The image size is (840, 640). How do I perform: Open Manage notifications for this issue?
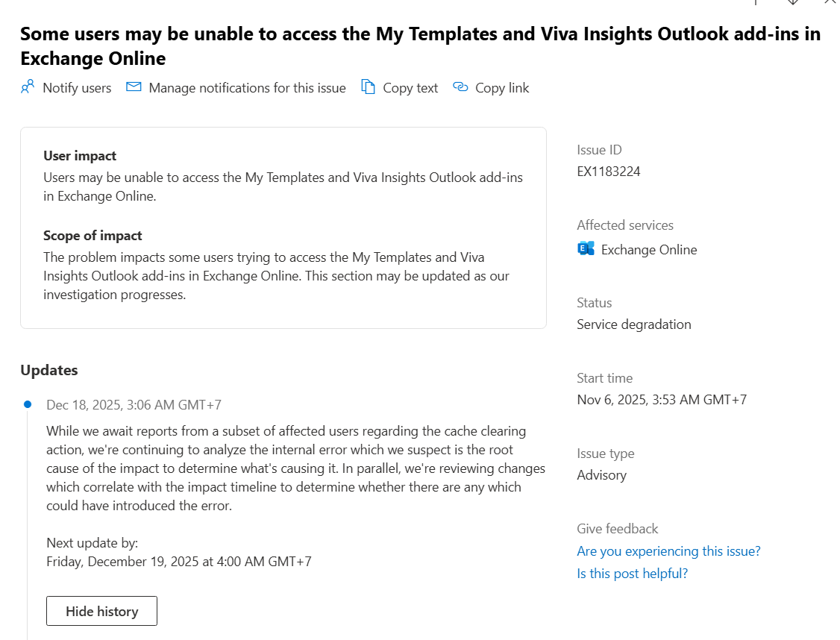point(247,88)
